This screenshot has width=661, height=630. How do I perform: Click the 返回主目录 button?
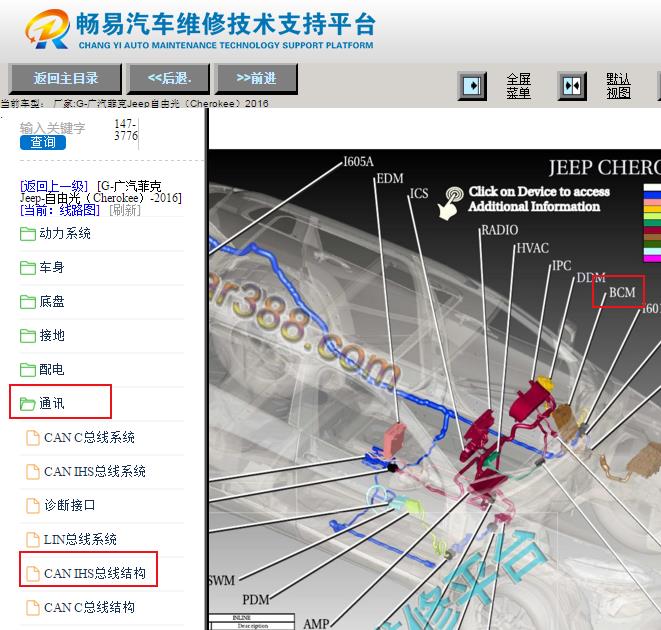[x=65, y=79]
